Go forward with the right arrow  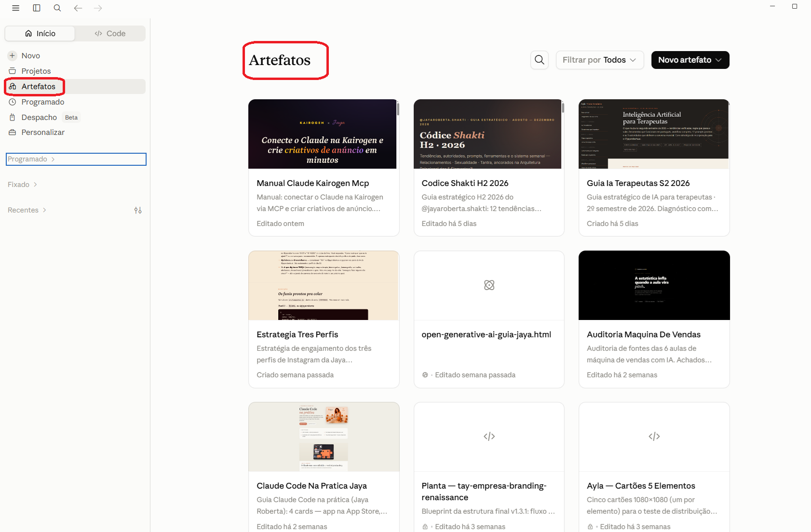coord(98,8)
